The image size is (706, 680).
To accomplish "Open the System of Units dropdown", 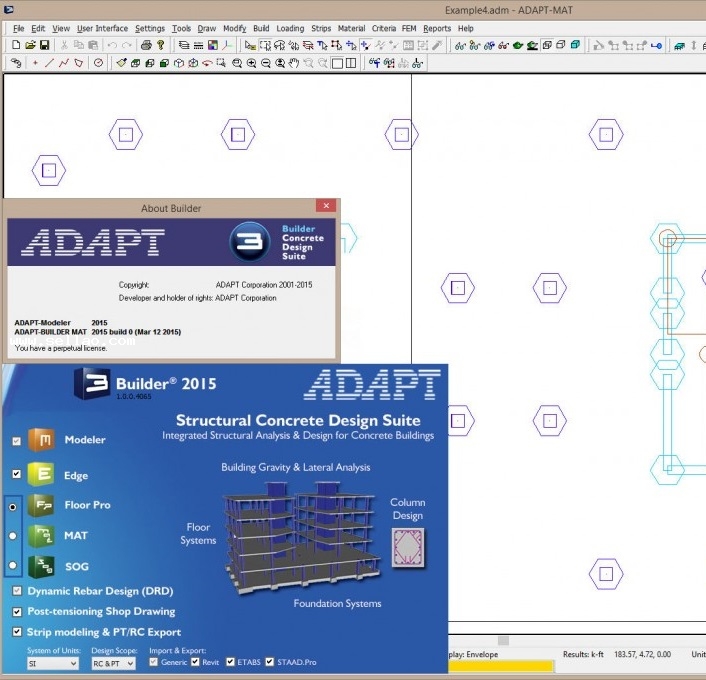I will click(53, 663).
